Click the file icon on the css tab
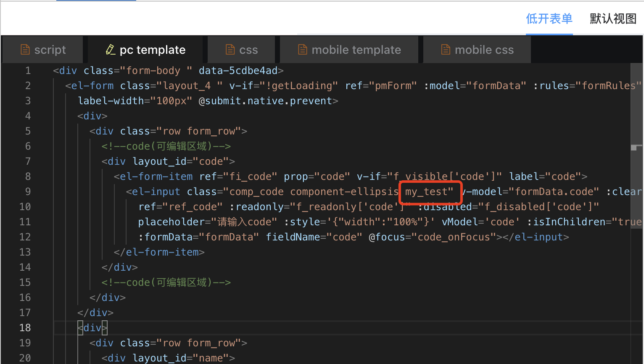 tap(230, 50)
